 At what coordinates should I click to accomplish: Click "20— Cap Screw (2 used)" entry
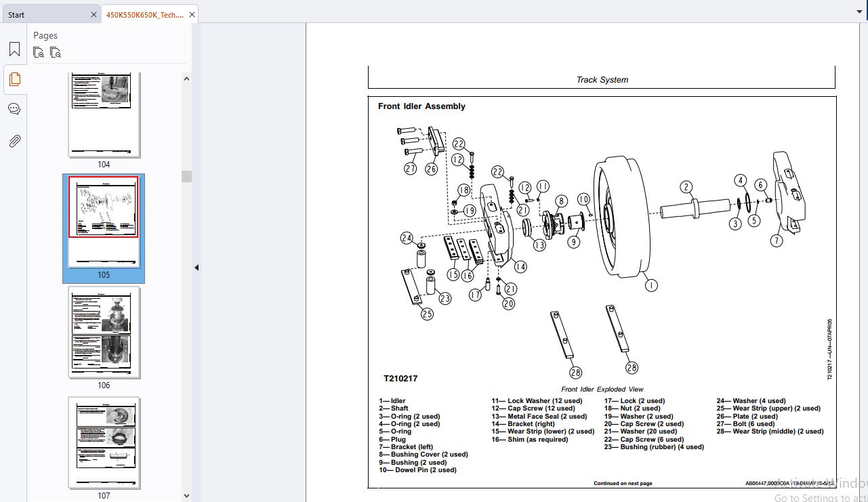[644, 424]
